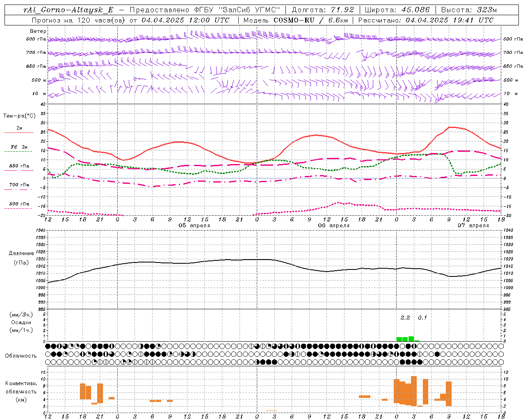This screenshot has width=525, height=420.
Task: Click the station title rAl_Gorno-Altaysk_E
Action: [68, 10]
